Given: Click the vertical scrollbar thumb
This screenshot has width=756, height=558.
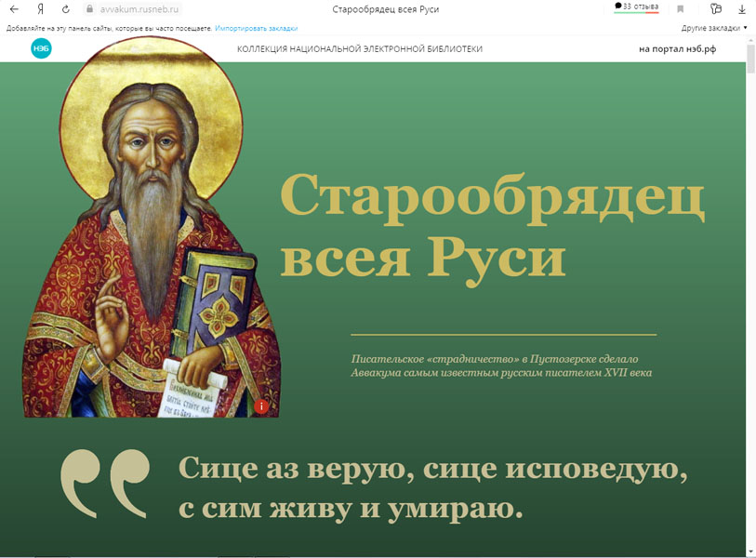Looking at the screenshot, I should click(749, 60).
